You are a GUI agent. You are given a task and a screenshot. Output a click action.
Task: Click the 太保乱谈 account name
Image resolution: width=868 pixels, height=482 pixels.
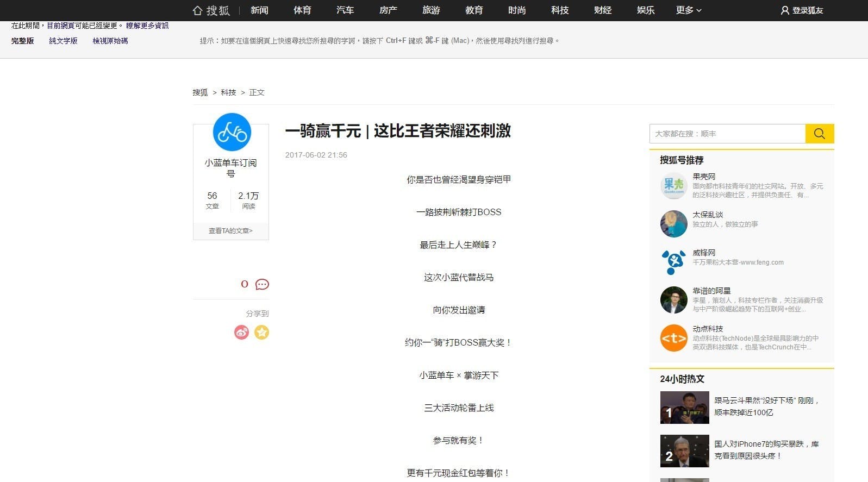[x=708, y=215]
